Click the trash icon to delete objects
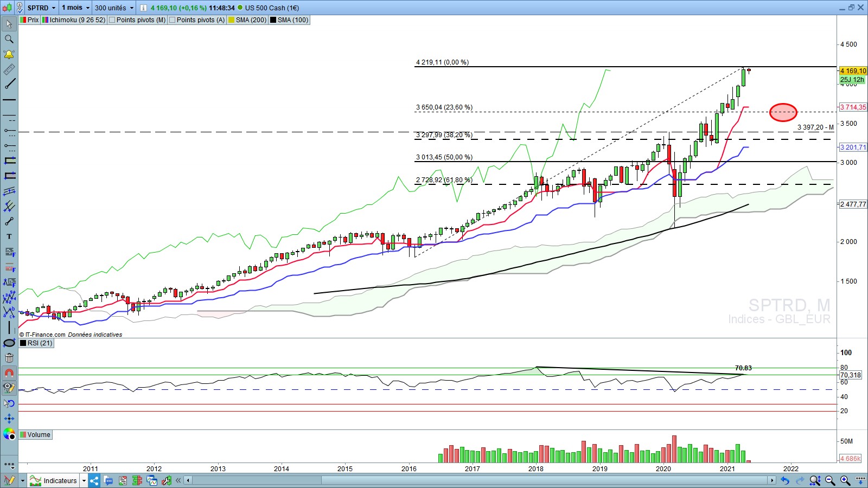Image resolution: width=868 pixels, height=488 pixels. [x=9, y=358]
